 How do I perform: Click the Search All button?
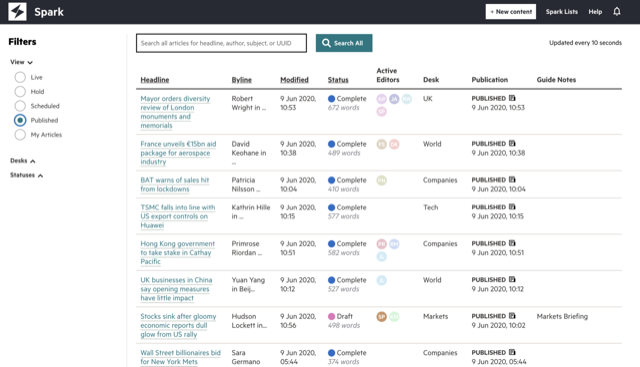pyautogui.click(x=344, y=43)
